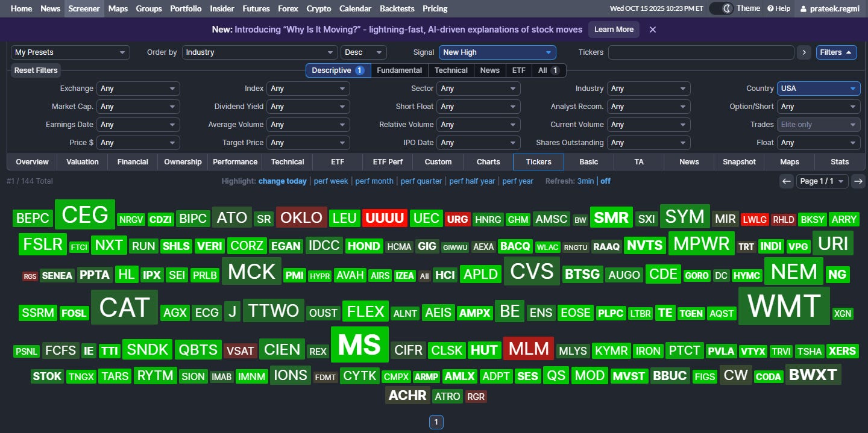Select the Descriptive filter tab

338,70
